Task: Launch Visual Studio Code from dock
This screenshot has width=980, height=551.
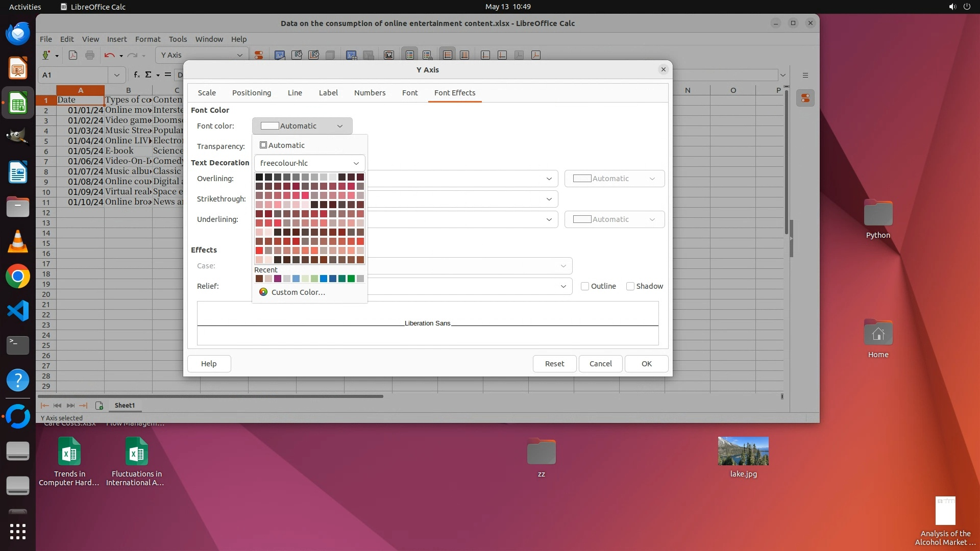Action: click(18, 311)
